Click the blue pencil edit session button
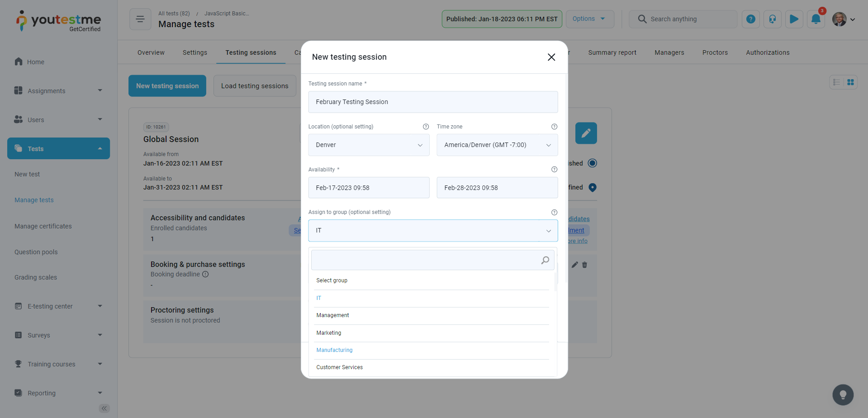 pyautogui.click(x=586, y=133)
